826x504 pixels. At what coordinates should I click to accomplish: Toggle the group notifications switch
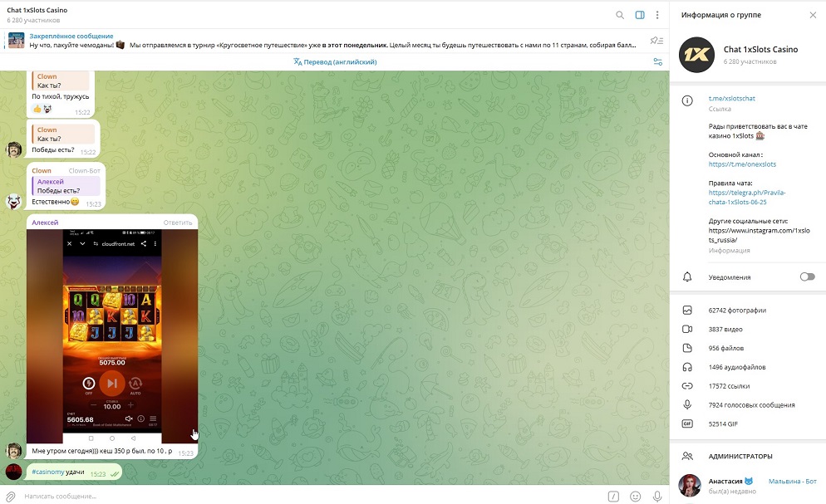[x=807, y=276]
